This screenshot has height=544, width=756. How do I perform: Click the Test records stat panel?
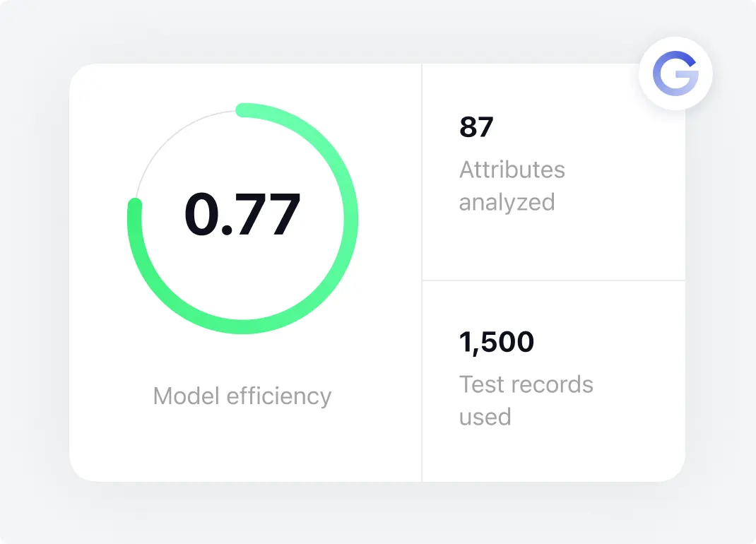click(554, 381)
